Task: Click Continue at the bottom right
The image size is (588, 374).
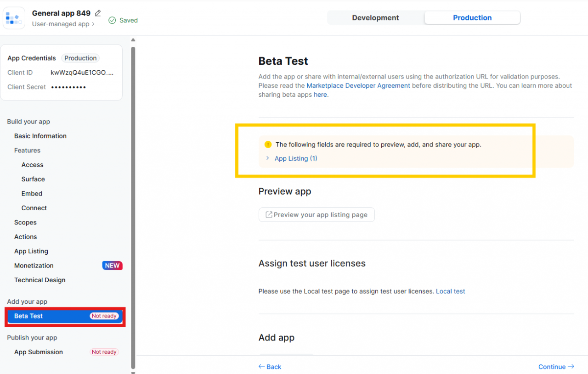Action: [556, 367]
